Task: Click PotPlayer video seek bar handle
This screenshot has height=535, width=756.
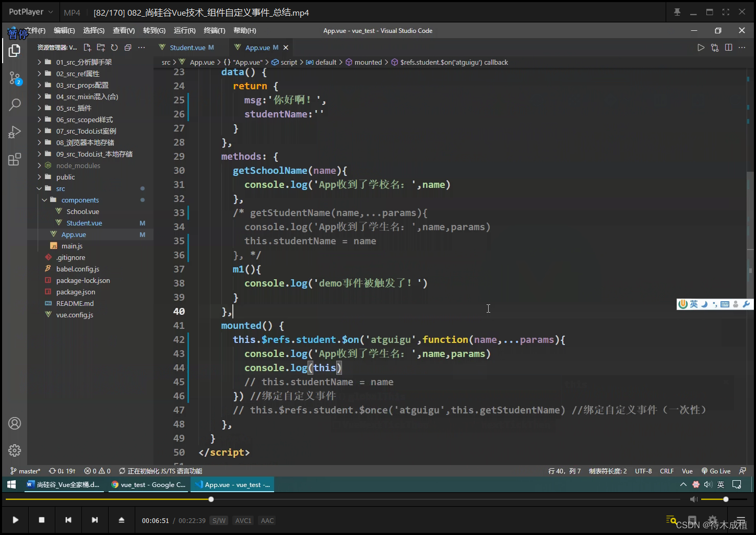Action: pyautogui.click(x=211, y=500)
